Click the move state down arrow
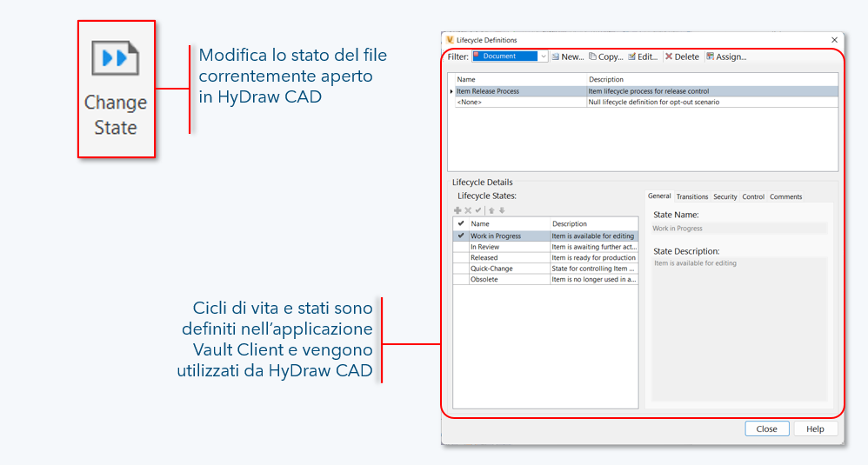This screenshot has width=868, height=465. (502, 210)
